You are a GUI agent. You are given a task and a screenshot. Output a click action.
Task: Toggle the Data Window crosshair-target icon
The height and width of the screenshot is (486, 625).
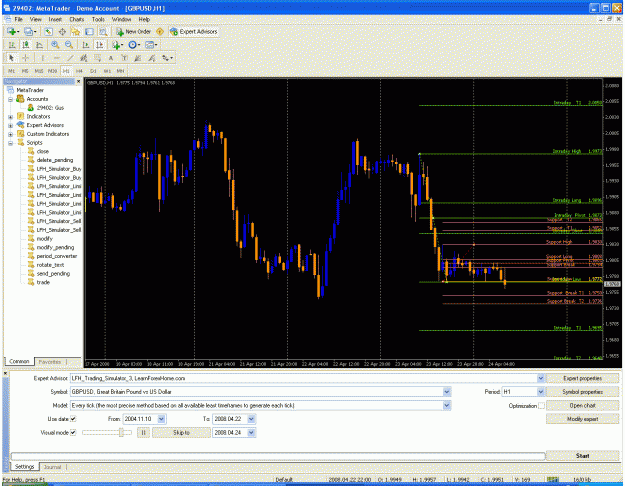62,31
